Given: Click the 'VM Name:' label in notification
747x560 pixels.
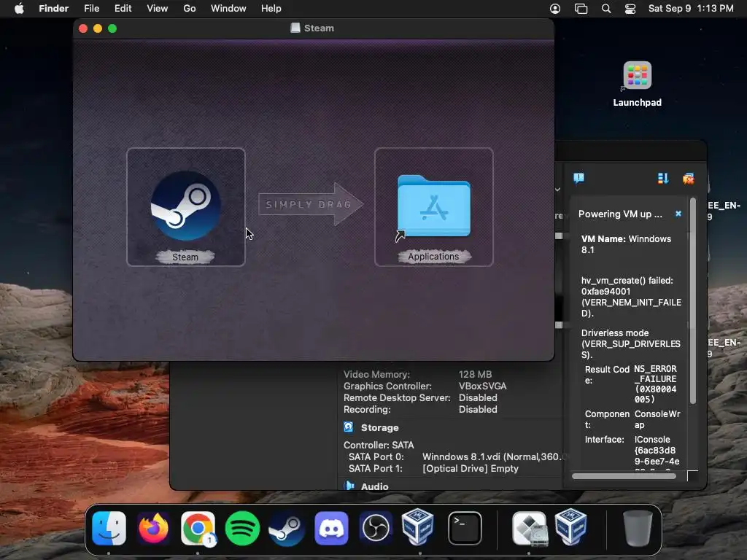Looking at the screenshot, I should pos(603,239).
